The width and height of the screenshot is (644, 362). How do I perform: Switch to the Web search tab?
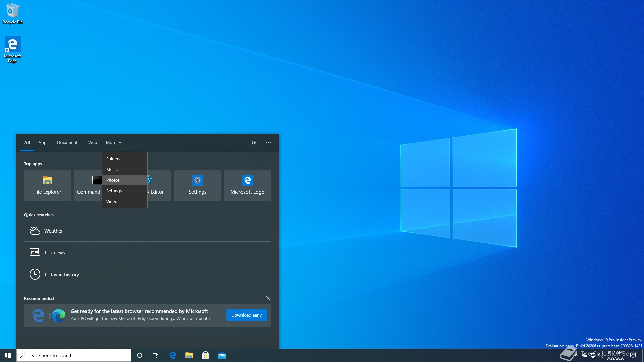click(x=93, y=143)
